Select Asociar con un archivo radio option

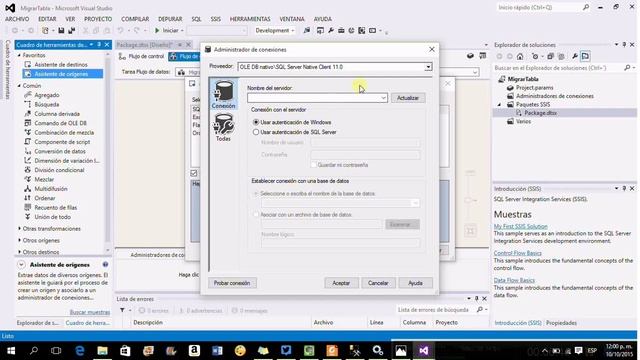click(256, 214)
